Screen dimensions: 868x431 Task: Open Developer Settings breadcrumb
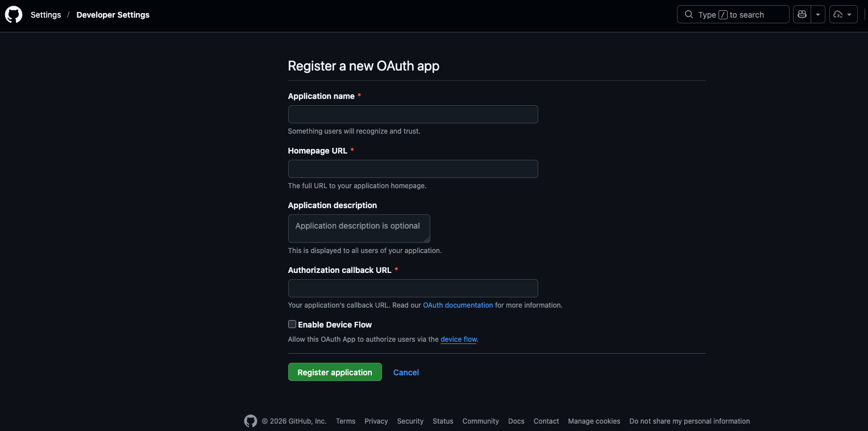pos(113,15)
